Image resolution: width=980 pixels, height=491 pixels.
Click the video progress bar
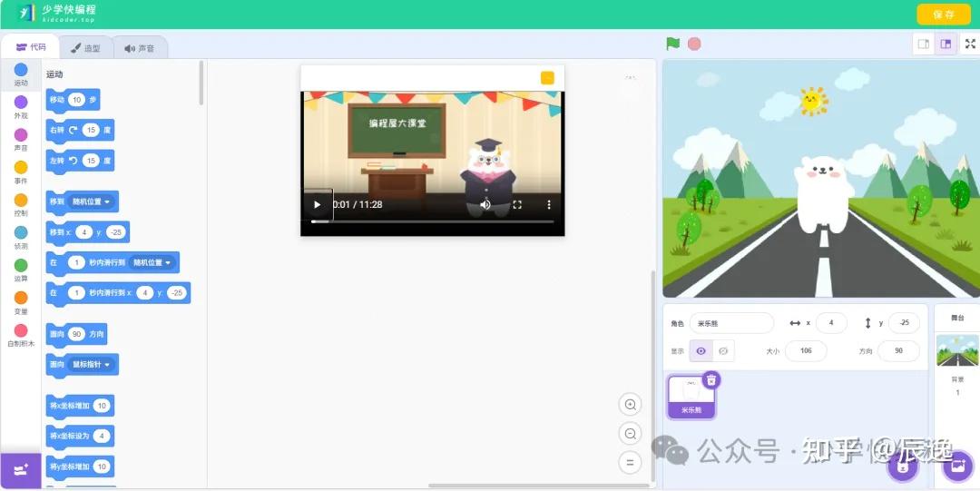(x=432, y=221)
